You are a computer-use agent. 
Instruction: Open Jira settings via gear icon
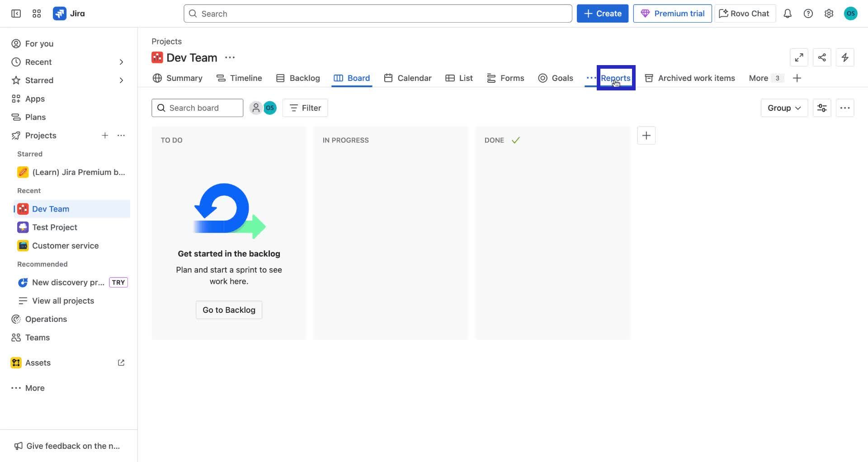(829, 13)
